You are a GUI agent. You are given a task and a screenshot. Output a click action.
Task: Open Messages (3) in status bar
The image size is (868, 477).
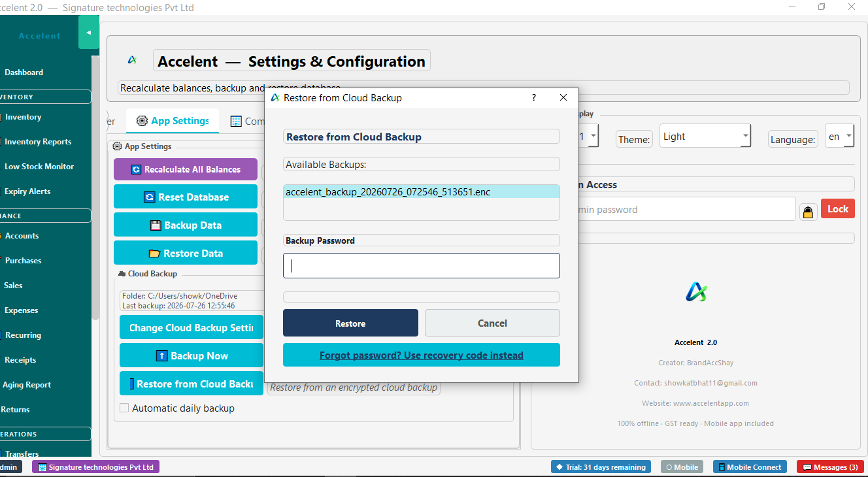click(x=830, y=467)
